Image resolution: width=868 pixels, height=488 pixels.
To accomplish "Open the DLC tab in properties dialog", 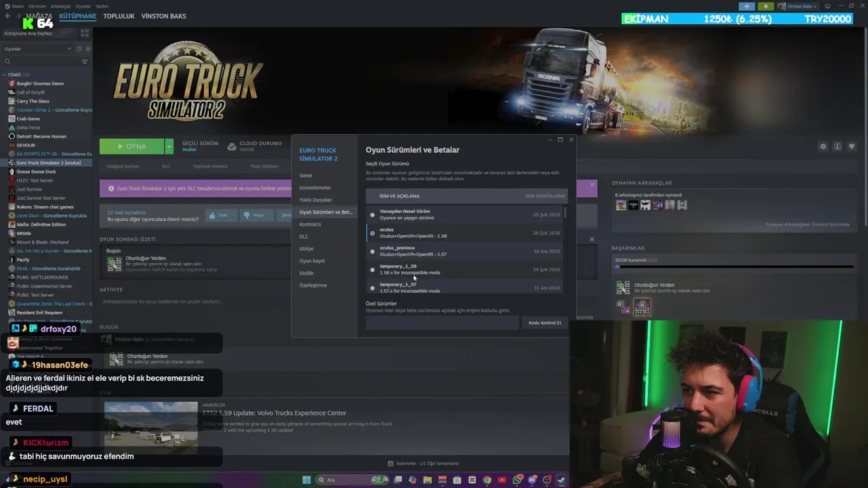I will coord(304,237).
